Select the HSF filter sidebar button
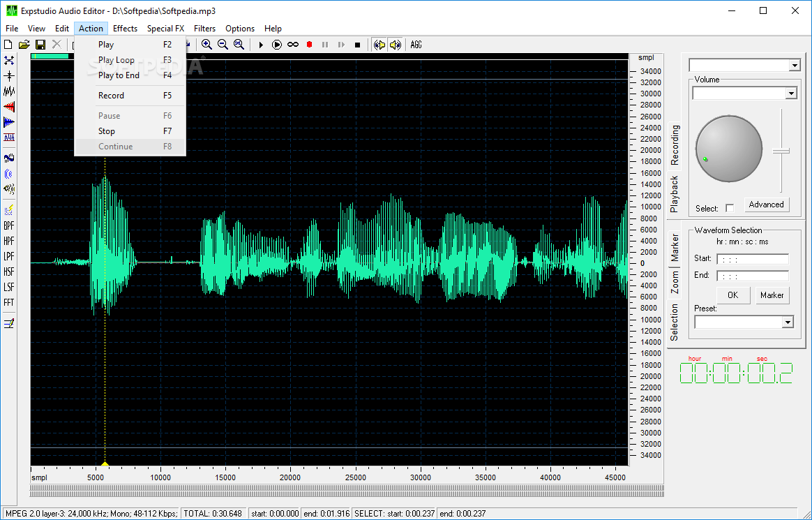 pos(9,272)
